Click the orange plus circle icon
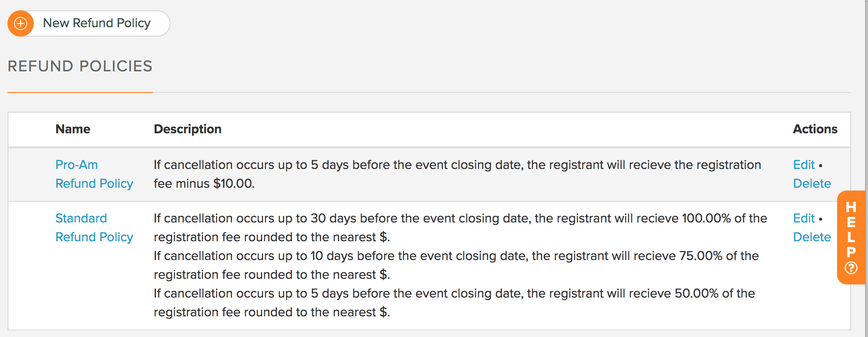 coord(21,23)
